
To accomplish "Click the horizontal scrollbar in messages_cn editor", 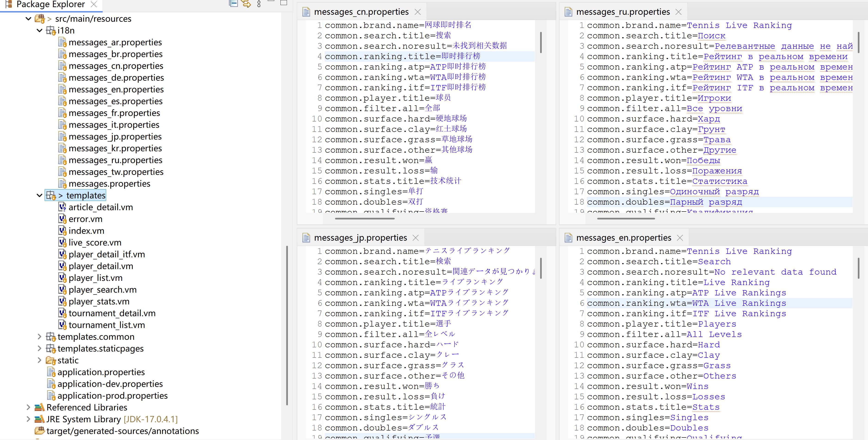I will (365, 218).
